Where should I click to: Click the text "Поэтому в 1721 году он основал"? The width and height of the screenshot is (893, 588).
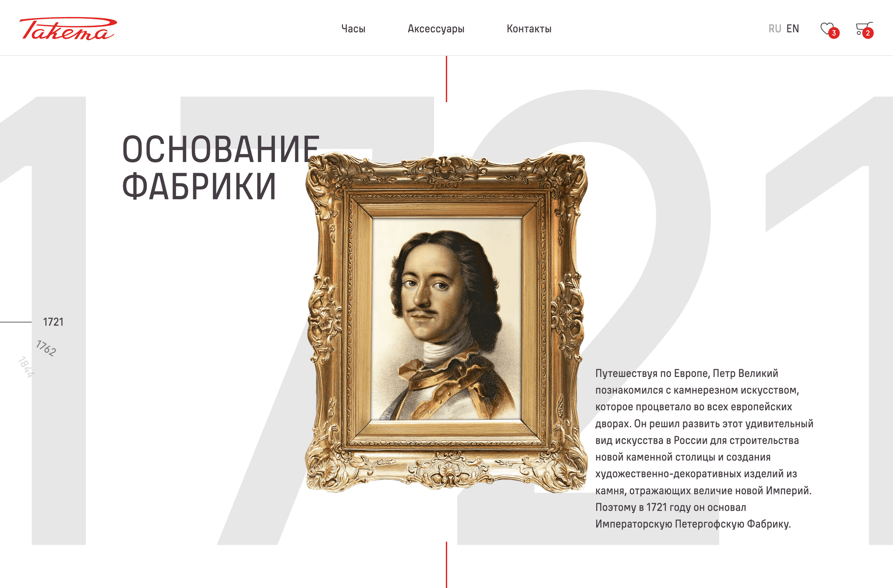point(671,507)
